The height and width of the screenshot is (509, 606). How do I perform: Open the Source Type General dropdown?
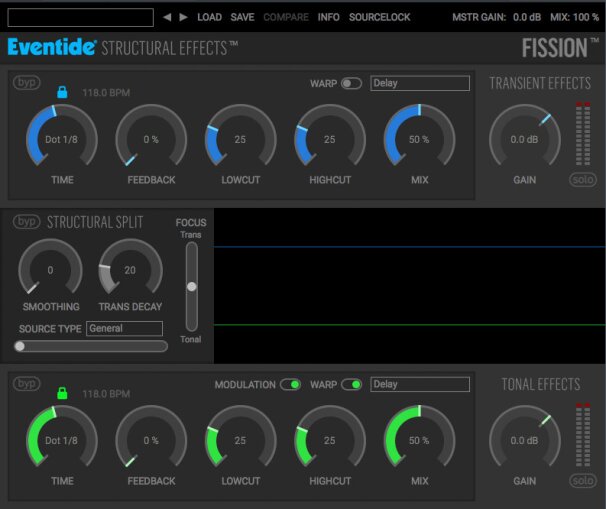coord(124,328)
